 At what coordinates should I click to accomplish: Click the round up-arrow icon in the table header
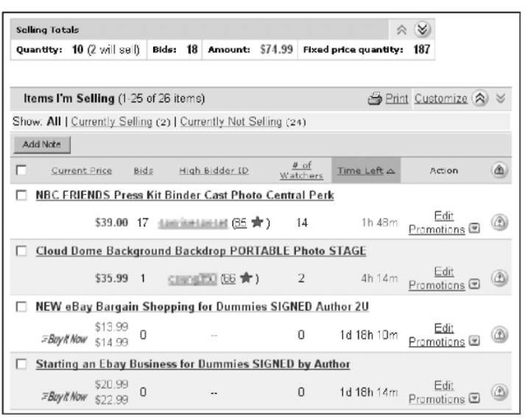(499, 171)
